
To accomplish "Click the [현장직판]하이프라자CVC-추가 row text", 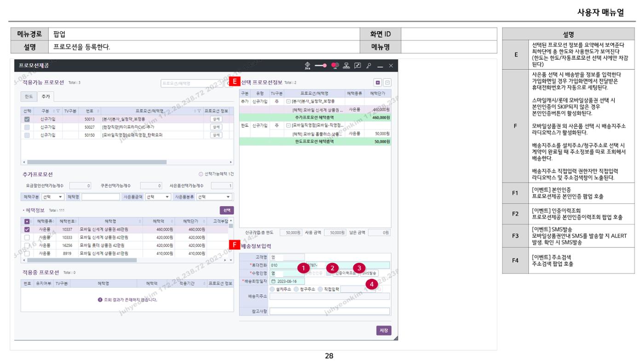I will tap(128, 127).
